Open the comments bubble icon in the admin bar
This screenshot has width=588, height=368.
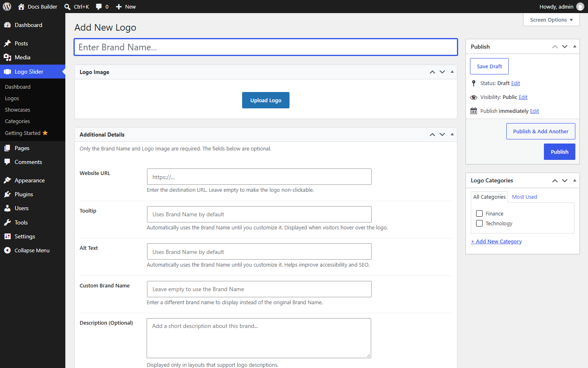(99, 7)
